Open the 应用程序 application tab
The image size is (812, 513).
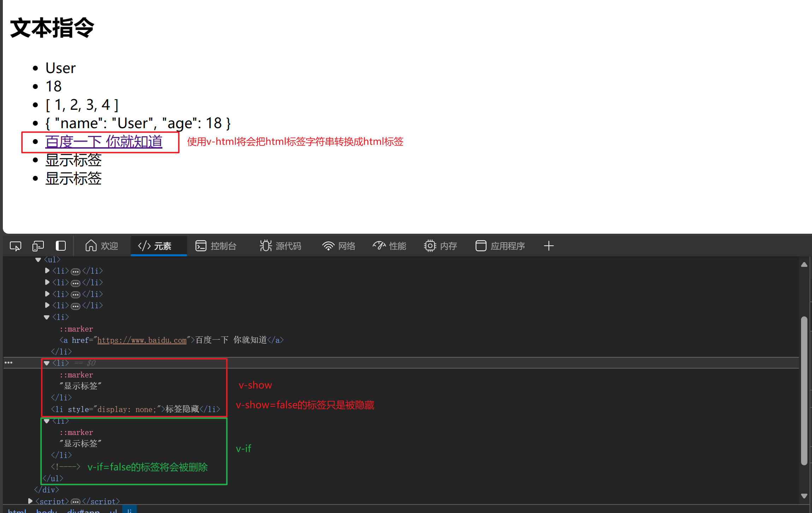point(500,246)
